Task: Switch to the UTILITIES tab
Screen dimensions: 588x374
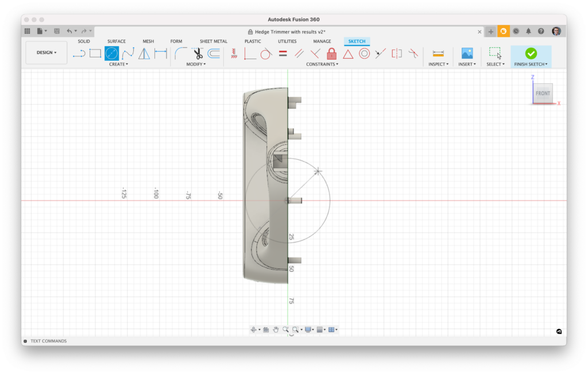Action: tap(287, 41)
